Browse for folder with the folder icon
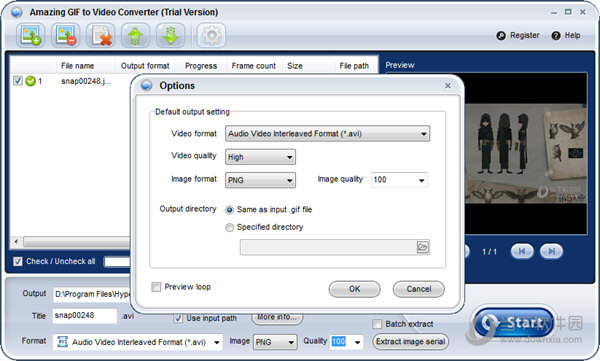The width and height of the screenshot is (600, 361). click(423, 247)
